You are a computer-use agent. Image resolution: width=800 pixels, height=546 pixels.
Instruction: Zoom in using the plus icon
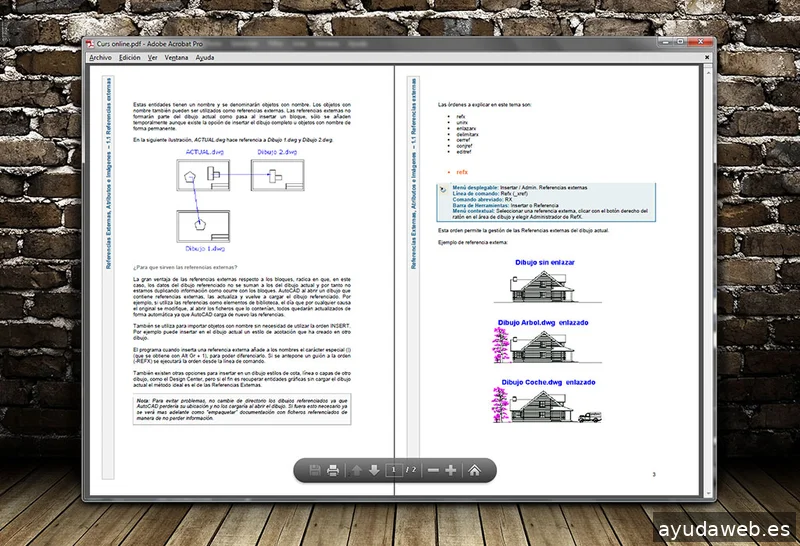[450, 470]
